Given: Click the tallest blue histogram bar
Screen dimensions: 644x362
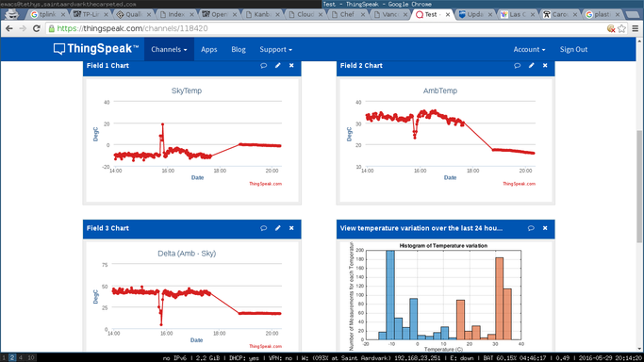Looking at the screenshot, I should 390,295.
